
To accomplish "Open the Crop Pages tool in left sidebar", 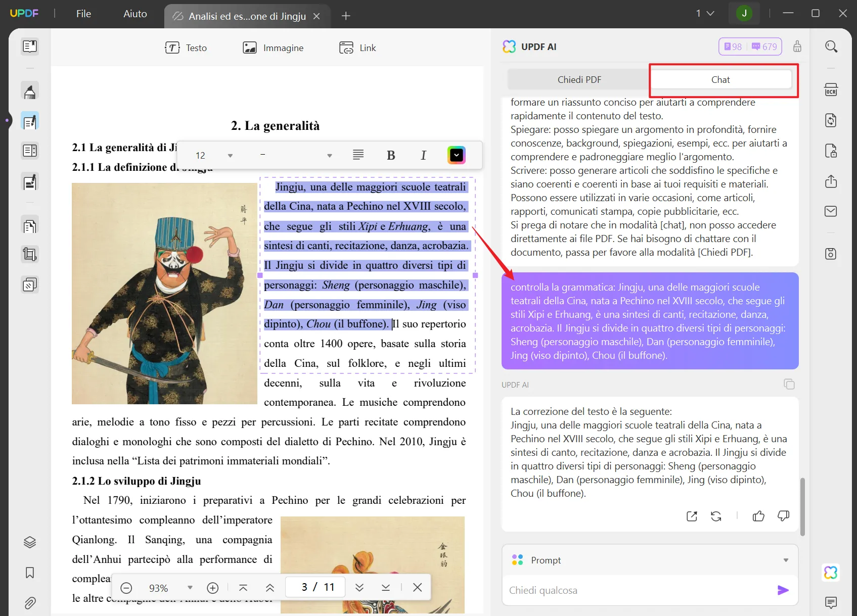I will 30,254.
